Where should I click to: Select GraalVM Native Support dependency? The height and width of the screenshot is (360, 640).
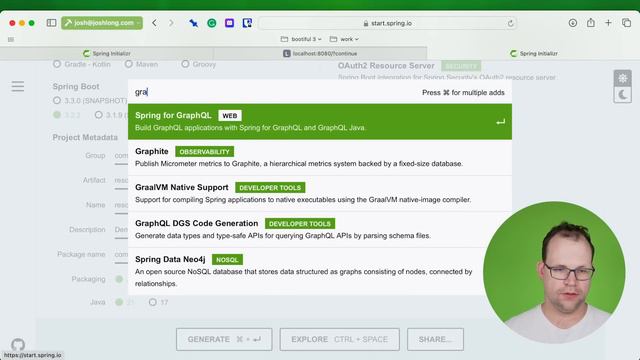(x=320, y=193)
